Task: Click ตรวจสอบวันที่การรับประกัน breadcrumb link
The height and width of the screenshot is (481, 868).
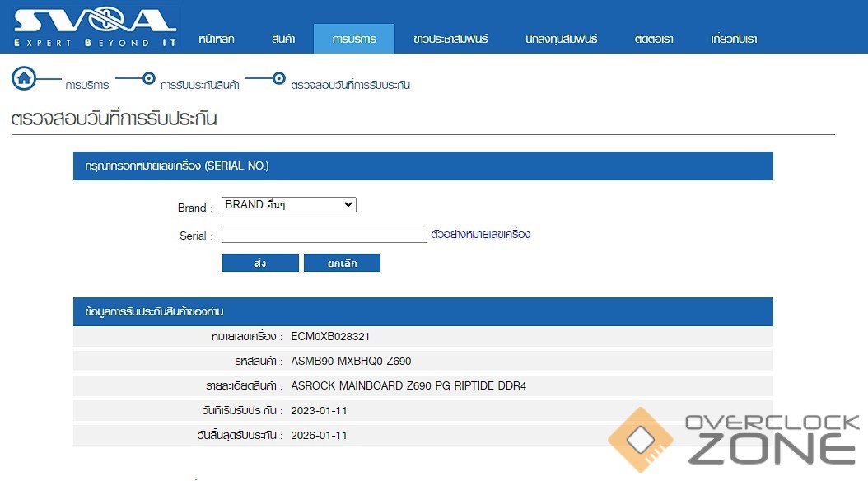Action: (x=350, y=85)
